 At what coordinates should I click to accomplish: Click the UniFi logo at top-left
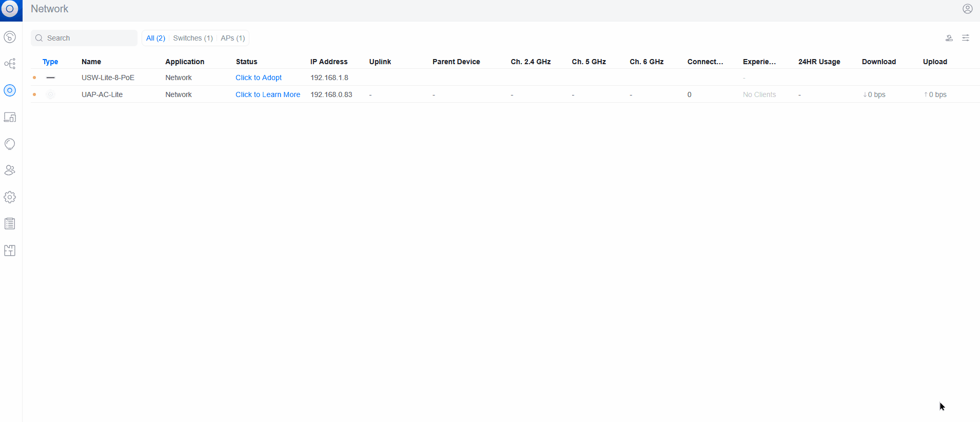pyautogui.click(x=10, y=9)
